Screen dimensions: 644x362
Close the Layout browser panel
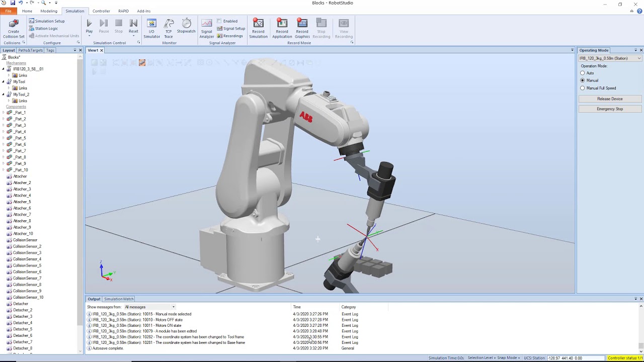[x=80, y=50]
